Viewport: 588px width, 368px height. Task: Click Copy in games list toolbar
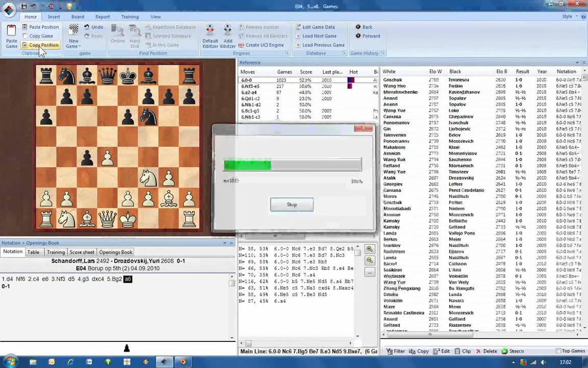tap(419, 352)
